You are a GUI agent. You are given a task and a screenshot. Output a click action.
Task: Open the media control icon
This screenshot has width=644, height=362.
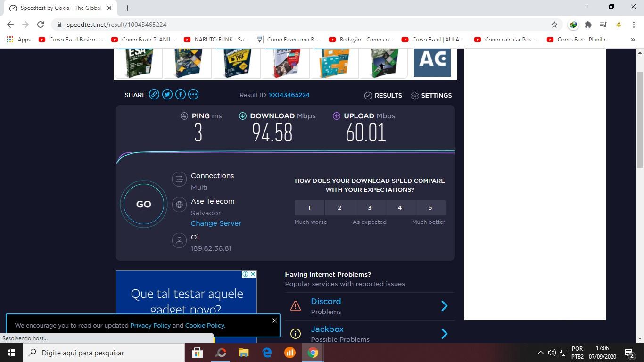click(603, 25)
